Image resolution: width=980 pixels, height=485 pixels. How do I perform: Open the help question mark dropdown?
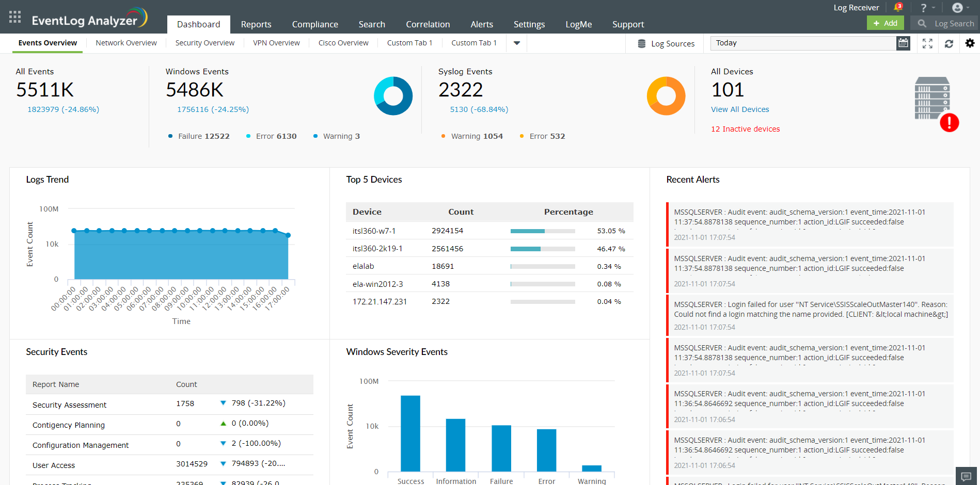pyautogui.click(x=924, y=7)
